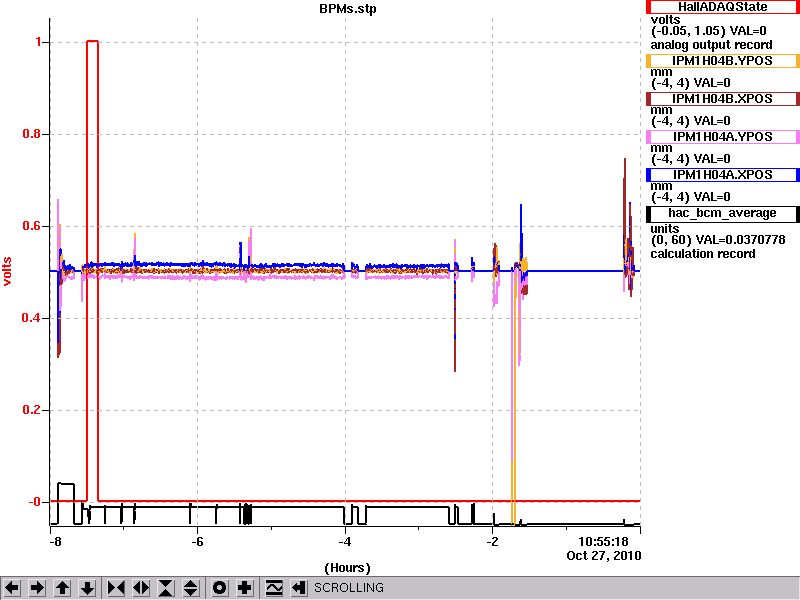Click the 10:55:18 timestamp label
This screenshot has width=800, height=600.
tap(603, 541)
